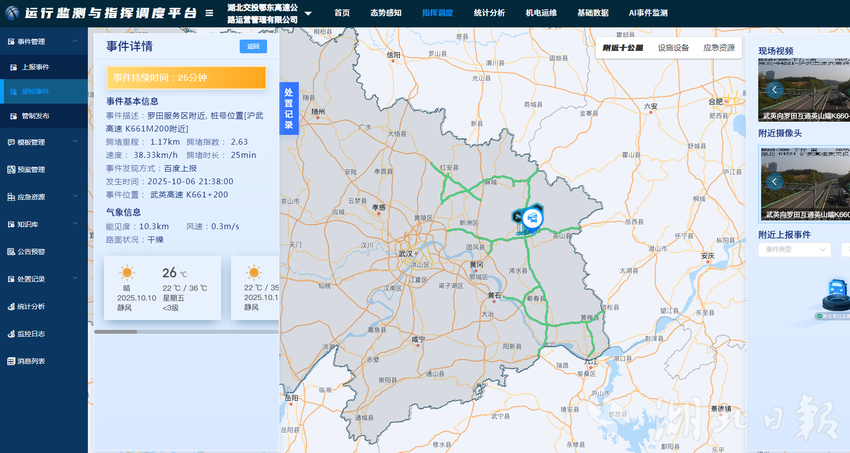This screenshot has width=850, height=453.
Task: Toggle the 设施设备 map layer
Action: click(x=673, y=48)
